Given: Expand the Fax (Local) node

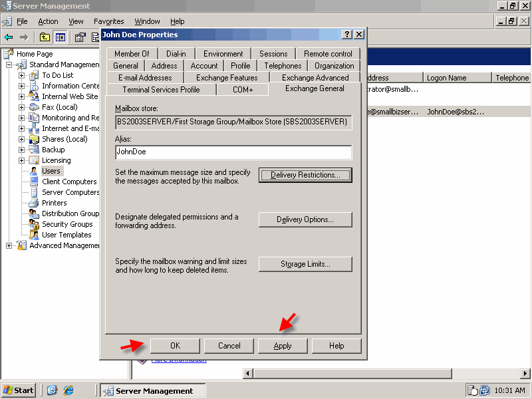Looking at the screenshot, I should [x=22, y=107].
